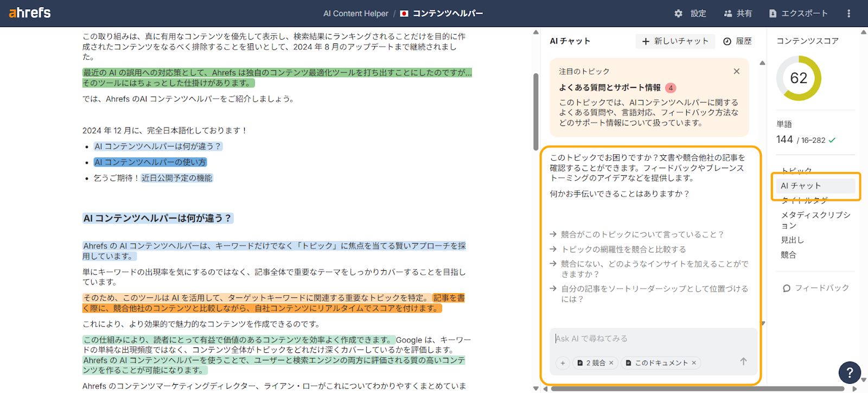Click 2 競合 chip document icon
Screen dimensions: 868x393
pos(580,363)
